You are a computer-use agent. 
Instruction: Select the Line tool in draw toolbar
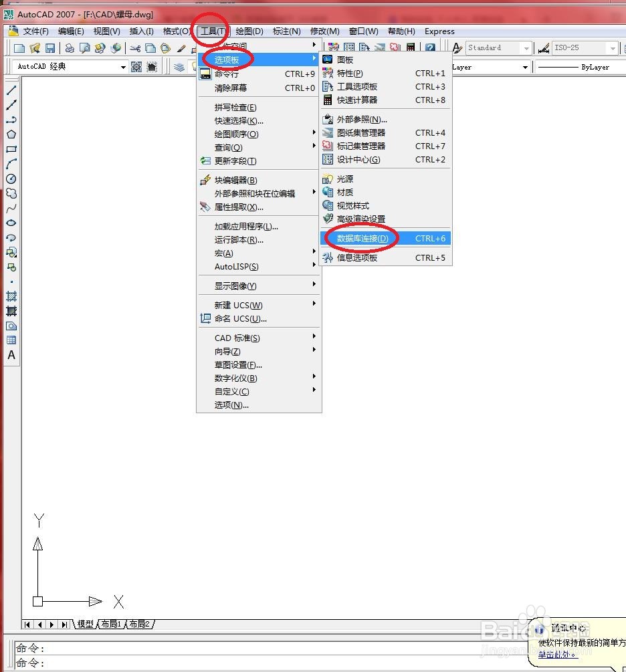point(11,90)
